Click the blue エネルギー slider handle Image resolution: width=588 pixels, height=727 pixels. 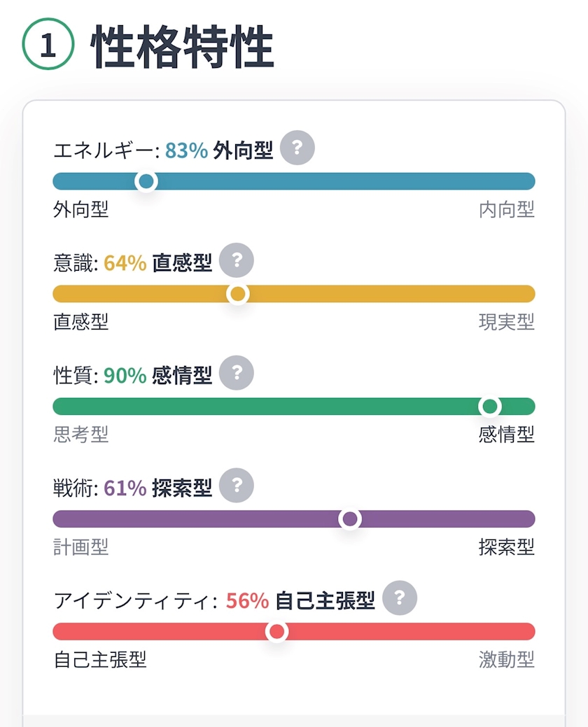[x=146, y=181]
